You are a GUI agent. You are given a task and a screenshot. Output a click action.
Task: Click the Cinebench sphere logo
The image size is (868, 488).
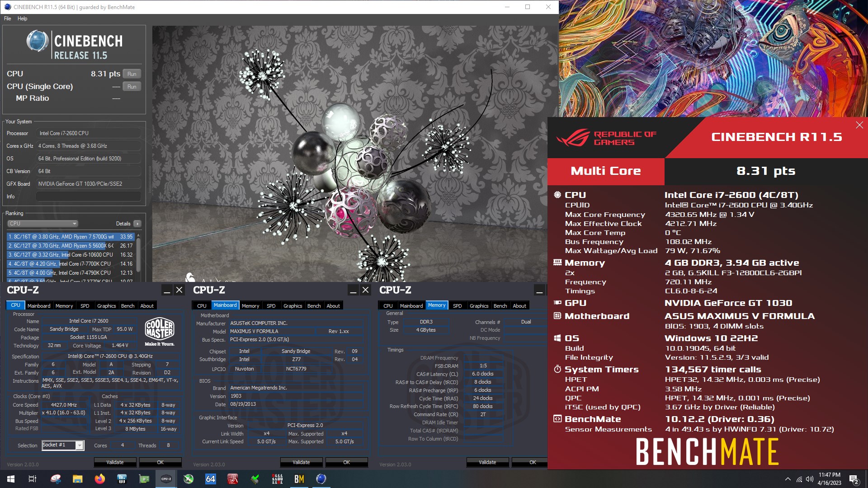click(x=38, y=42)
